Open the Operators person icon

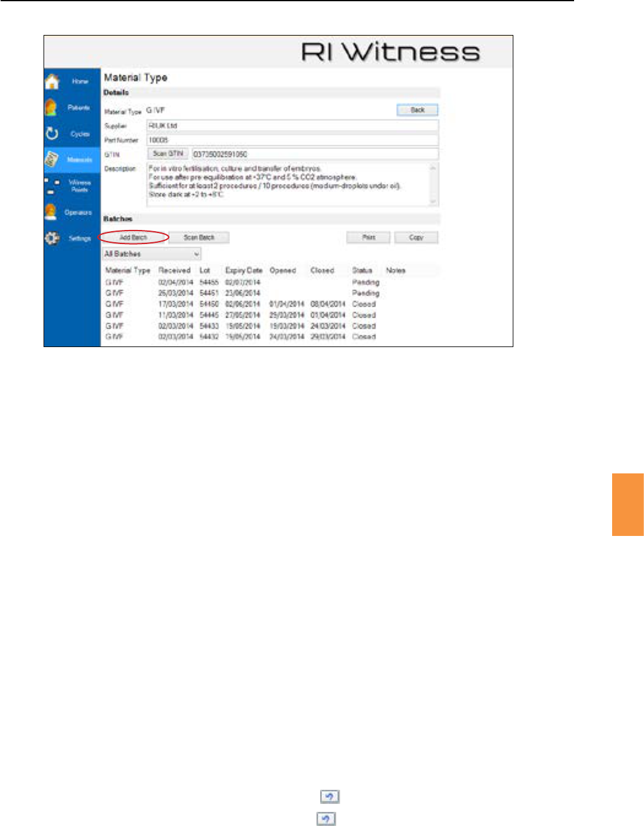(51, 212)
